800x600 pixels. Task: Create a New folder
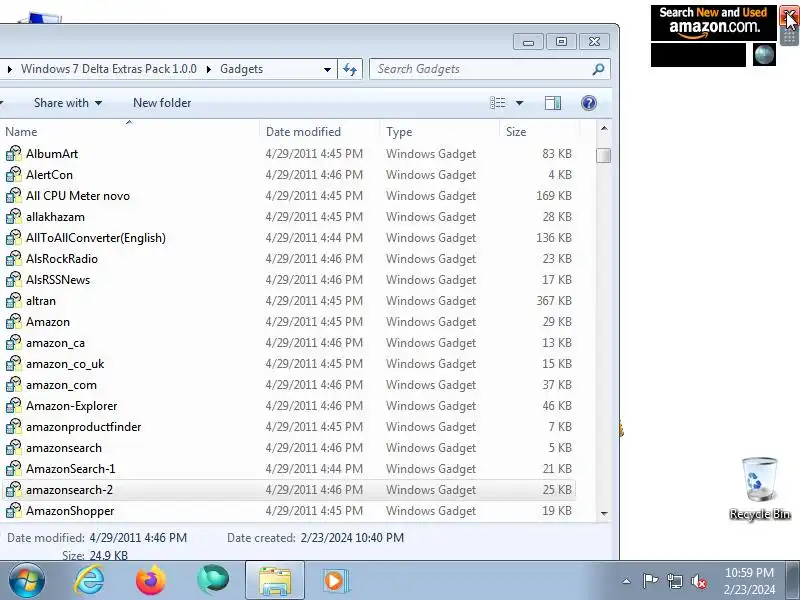(x=162, y=103)
